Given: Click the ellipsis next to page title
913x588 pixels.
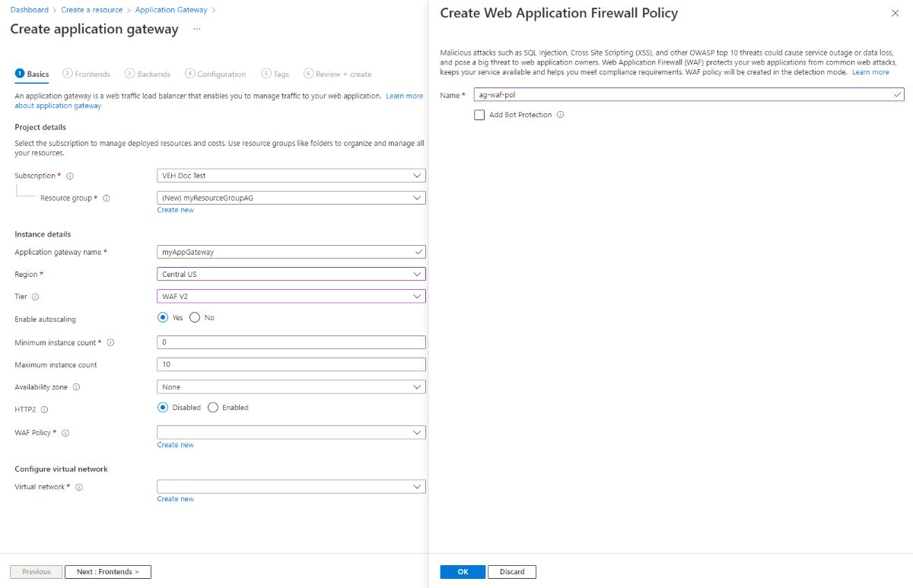Looking at the screenshot, I should pos(196,30).
